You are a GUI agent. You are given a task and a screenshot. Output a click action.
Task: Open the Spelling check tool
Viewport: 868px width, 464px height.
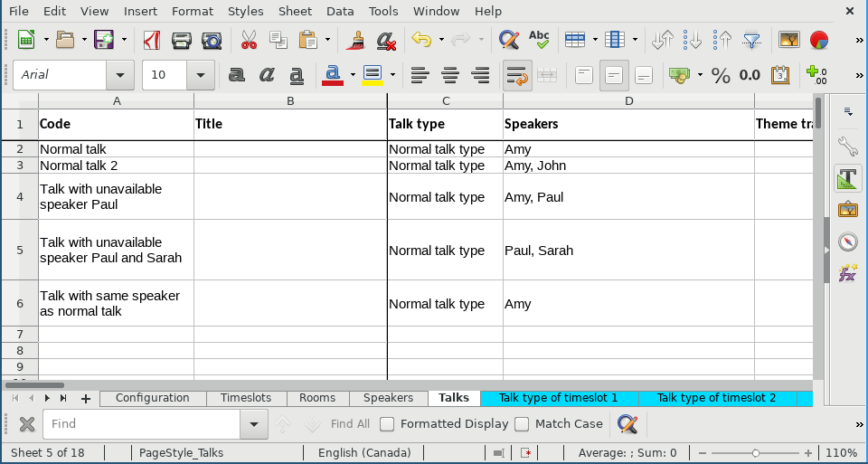coord(539,40)
